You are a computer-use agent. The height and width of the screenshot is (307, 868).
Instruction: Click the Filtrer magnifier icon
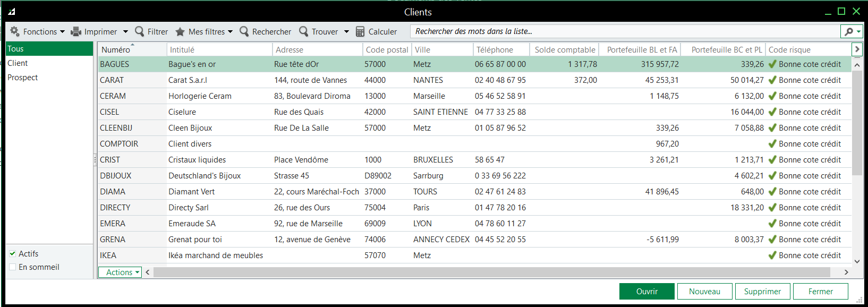[140, 31]
